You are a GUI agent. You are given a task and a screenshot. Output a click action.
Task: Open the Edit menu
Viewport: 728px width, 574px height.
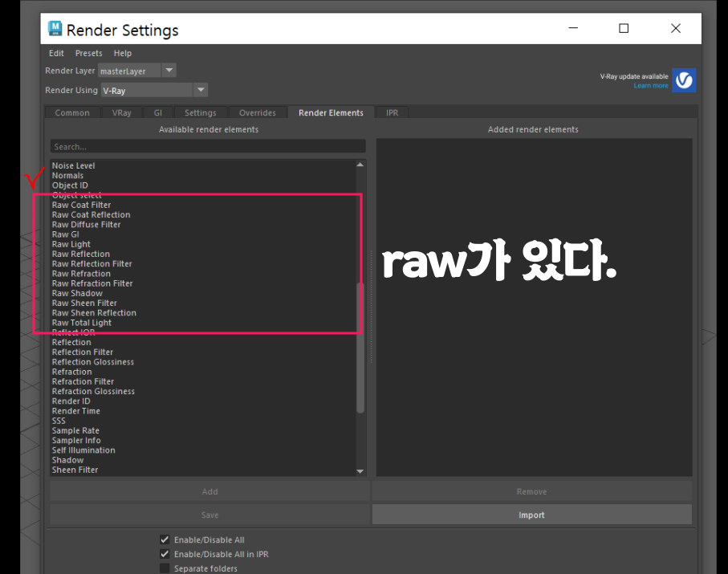coord(56,54)
